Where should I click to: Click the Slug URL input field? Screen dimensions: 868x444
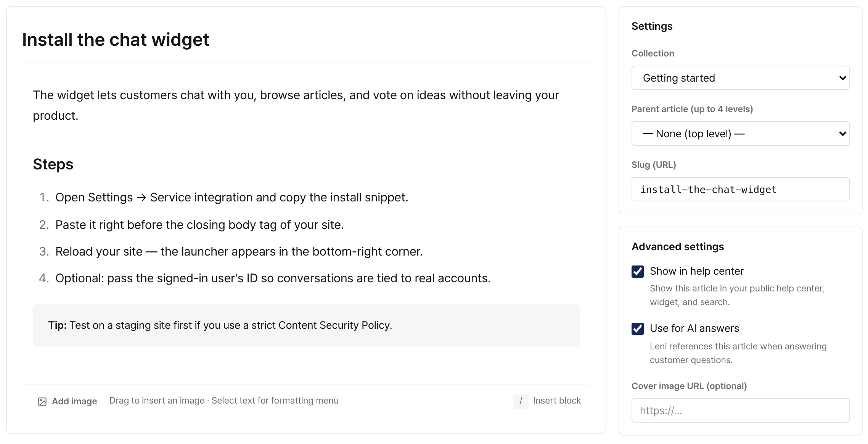[x=740, y=189]
